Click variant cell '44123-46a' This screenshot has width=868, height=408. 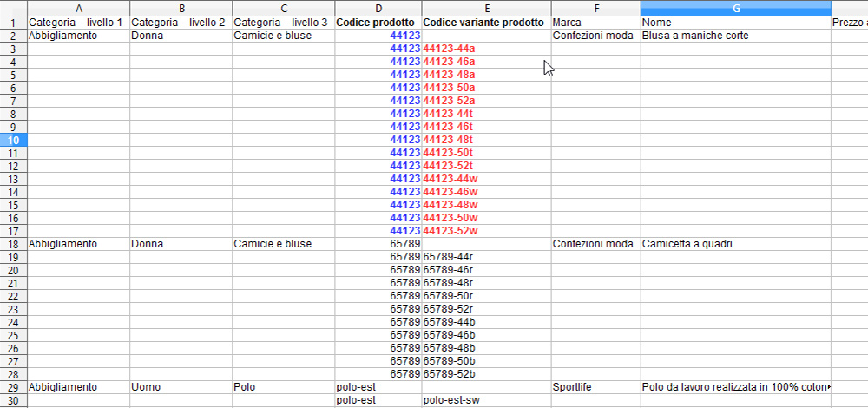486,62
